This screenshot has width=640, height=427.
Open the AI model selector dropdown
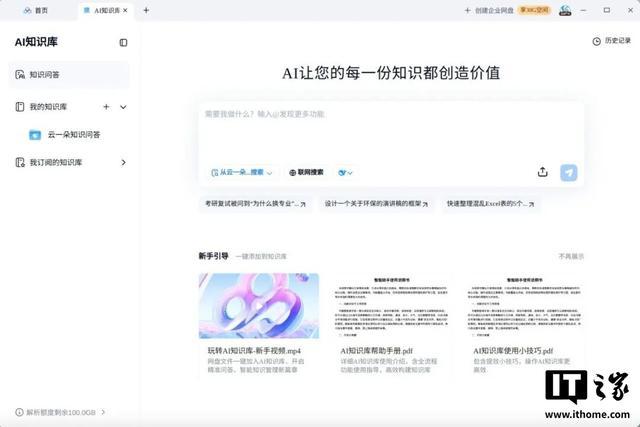coord(345,173)
